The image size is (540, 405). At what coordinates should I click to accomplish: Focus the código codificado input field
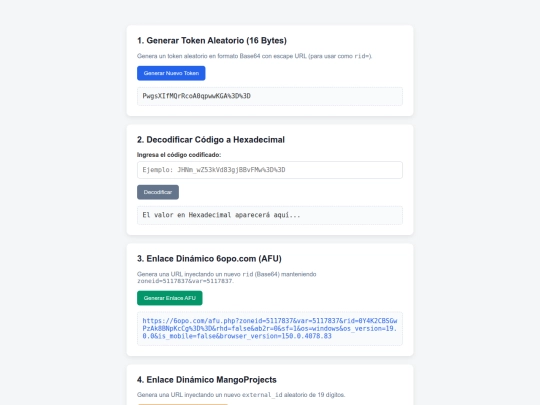(270, 170)
